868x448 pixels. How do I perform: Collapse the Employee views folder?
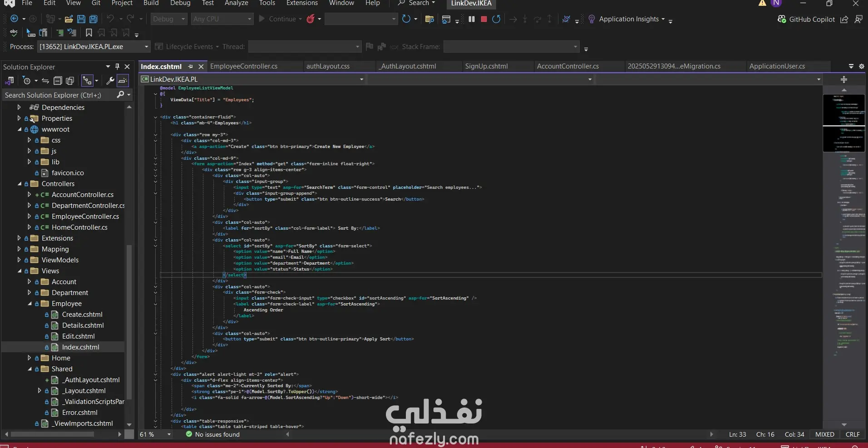tap(30, 304)
